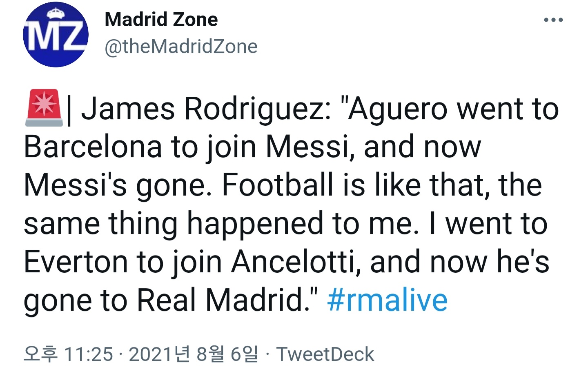Click the 오후 11:25 timestamp

pos(68,354)
